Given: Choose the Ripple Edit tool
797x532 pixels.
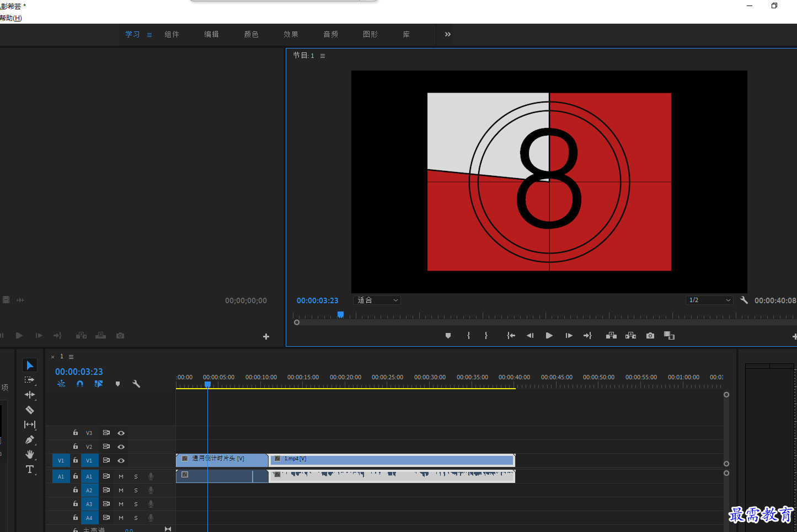Looking at the screenshot, I should coord(30,395).
